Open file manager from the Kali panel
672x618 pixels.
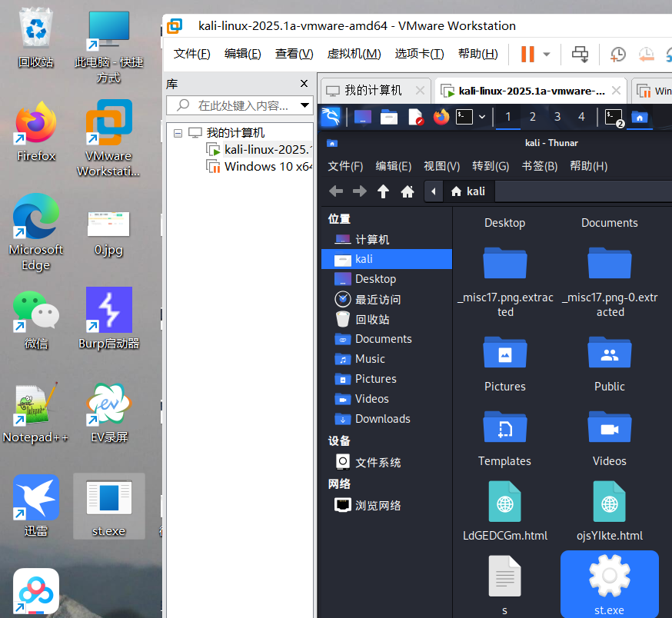point(389,117)
